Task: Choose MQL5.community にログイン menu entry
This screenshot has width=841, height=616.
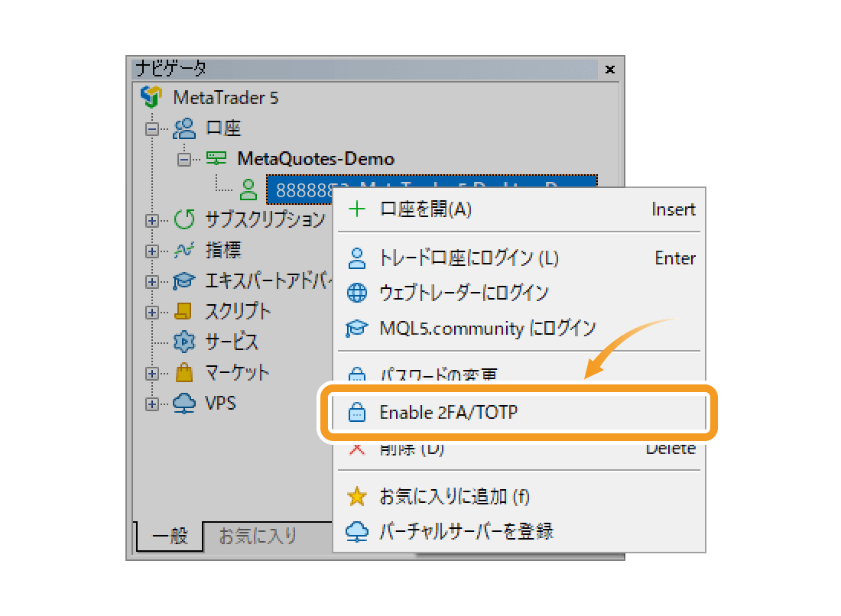Action: (519, 328)
